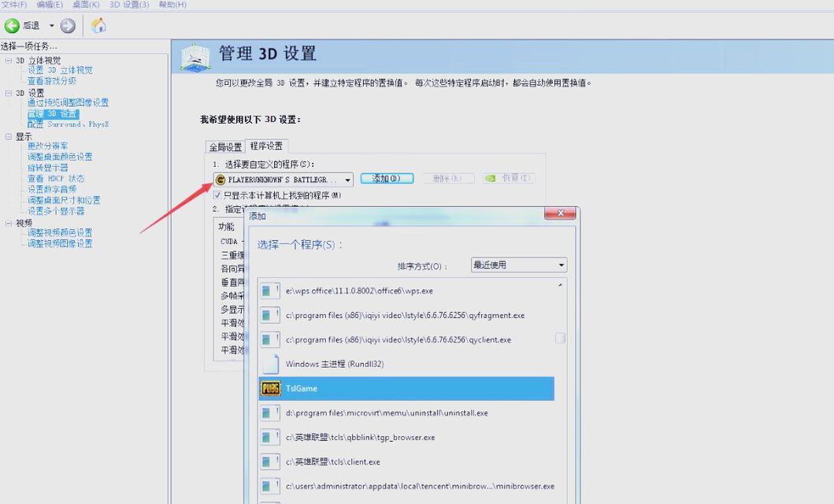The image size is (834, 504).
Task: Switch to the 程序设置 tab
Action: pyautogui.click(x=266, y=146)
